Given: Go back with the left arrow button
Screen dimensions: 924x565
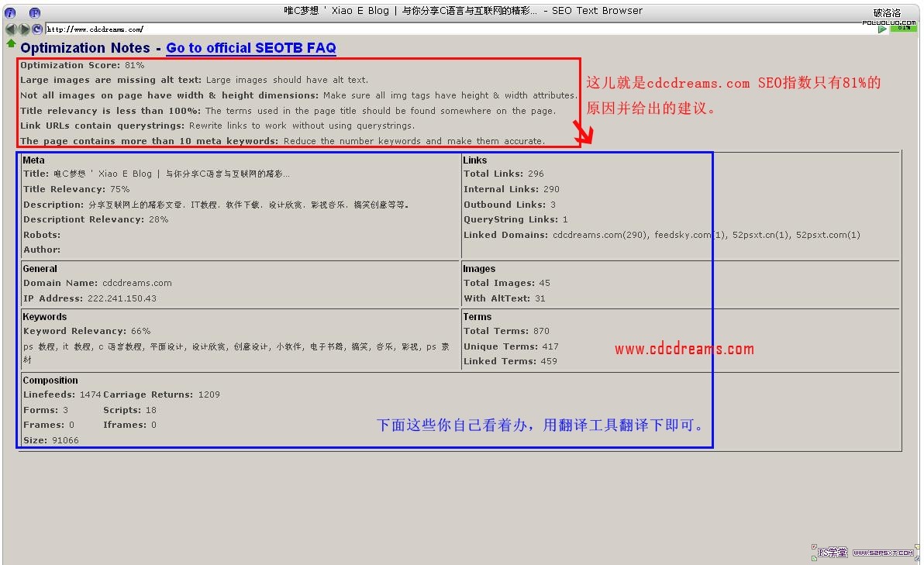Looking at the screenshot, I should [x=11, y=29].
